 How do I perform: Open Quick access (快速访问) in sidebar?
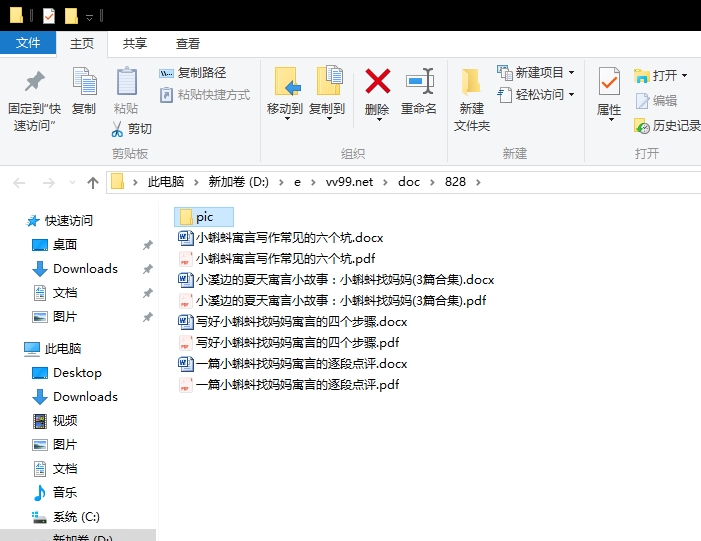60,220
